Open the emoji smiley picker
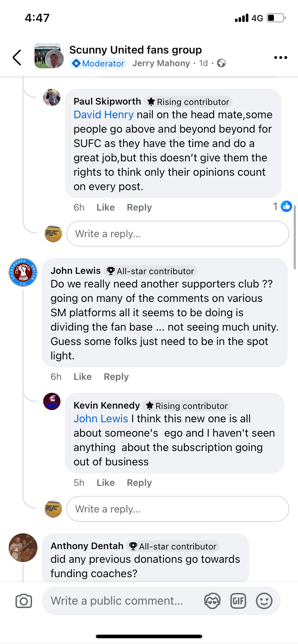The height and width of the screenshot is (644, 298). coord(264,601)
